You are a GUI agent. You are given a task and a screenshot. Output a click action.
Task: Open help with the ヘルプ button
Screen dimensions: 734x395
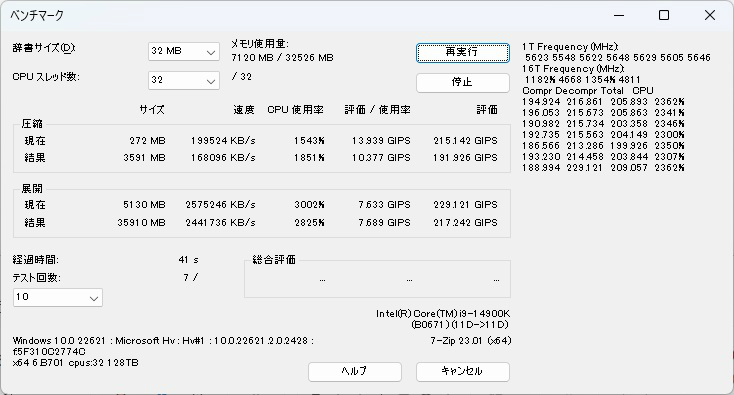[354, 372]
